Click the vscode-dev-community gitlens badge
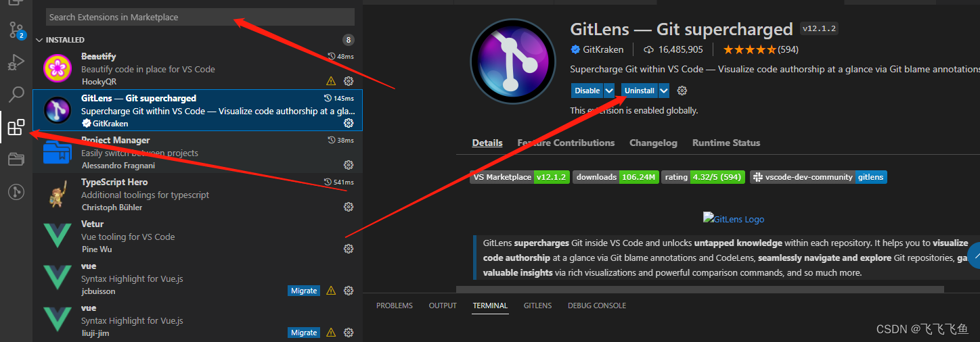 [x=818, y=177]
